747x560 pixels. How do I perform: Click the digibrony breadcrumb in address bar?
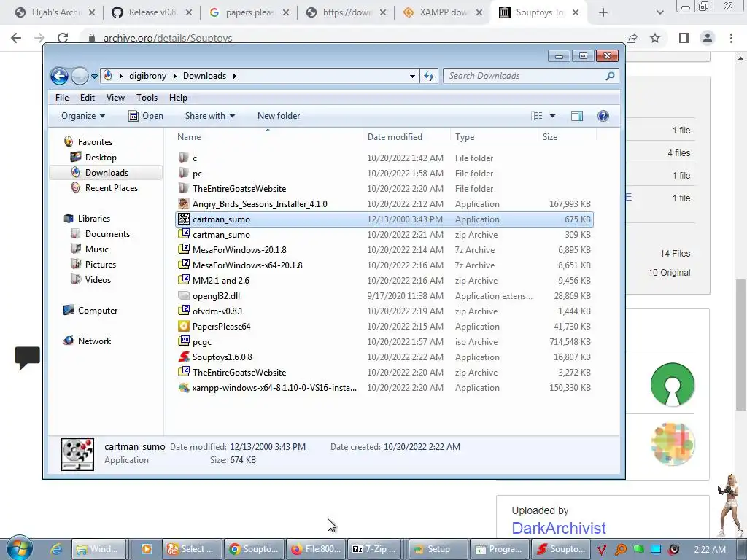point(147,76)
